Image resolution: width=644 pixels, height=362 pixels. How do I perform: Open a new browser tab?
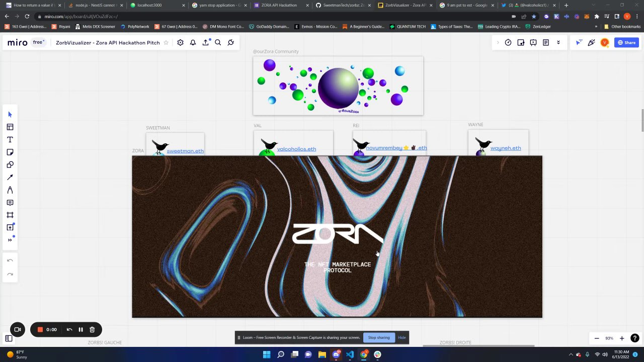tap(566, 5)
